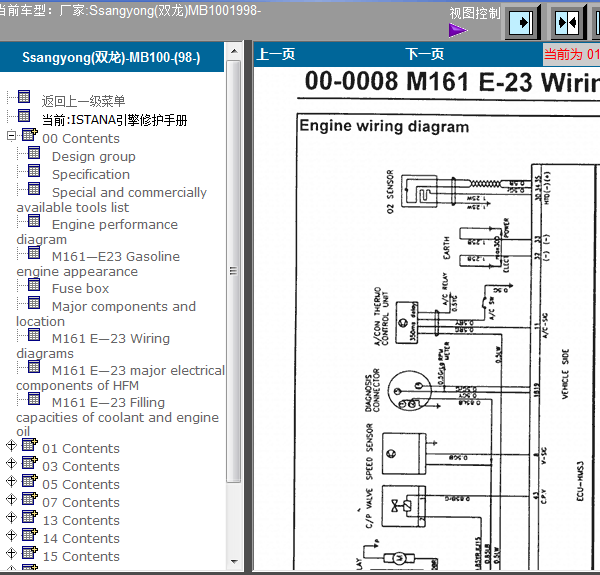
Task: Open Special and commercially available tools list
Action: click(x=111, y=200)
